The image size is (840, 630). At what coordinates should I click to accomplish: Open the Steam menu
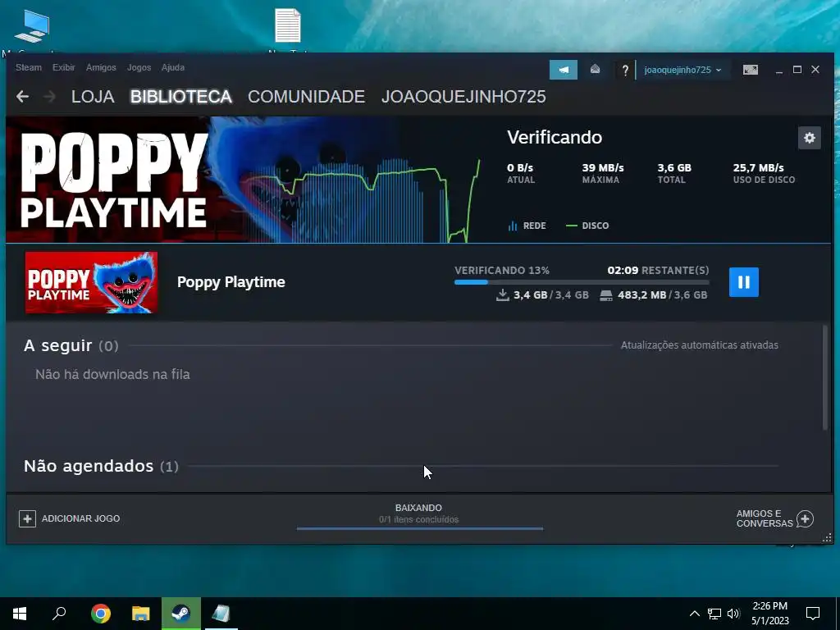click(x=29, y=67)
